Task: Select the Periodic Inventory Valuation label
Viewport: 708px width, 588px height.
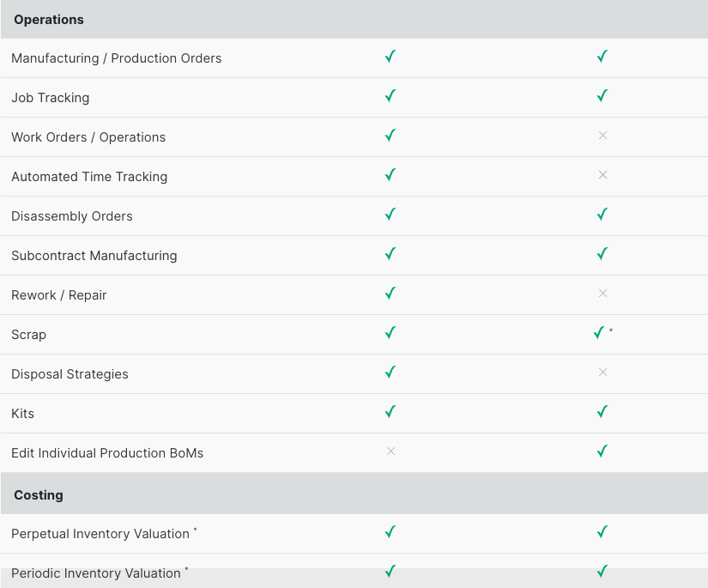Action: pos(96,573)
